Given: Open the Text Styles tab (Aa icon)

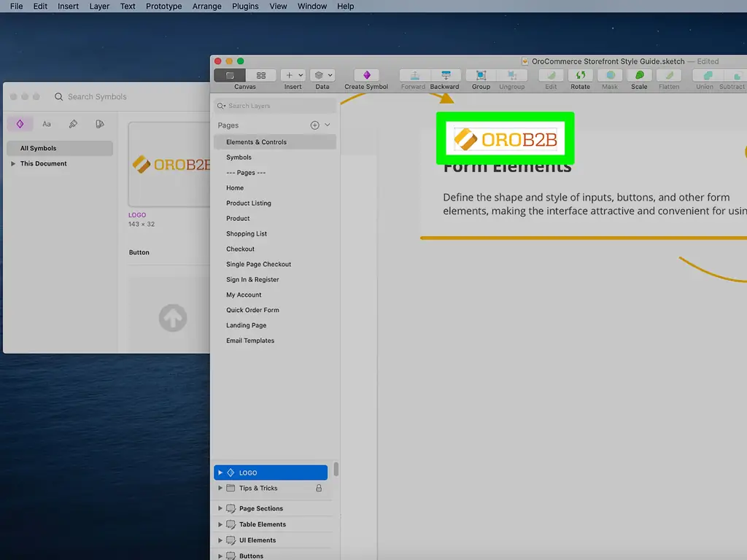Looking at the screenshot, I should pyautogui.click(x=46, y=124).
